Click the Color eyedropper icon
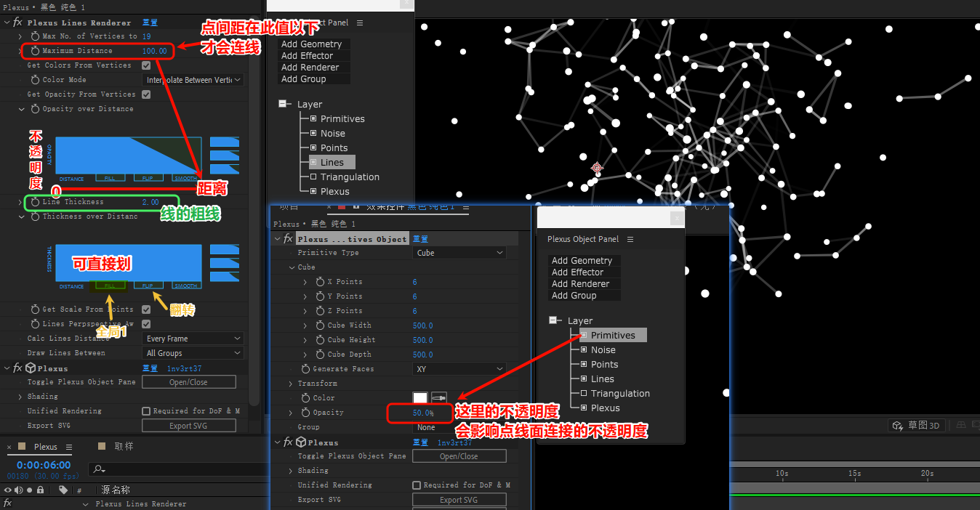 439,397
